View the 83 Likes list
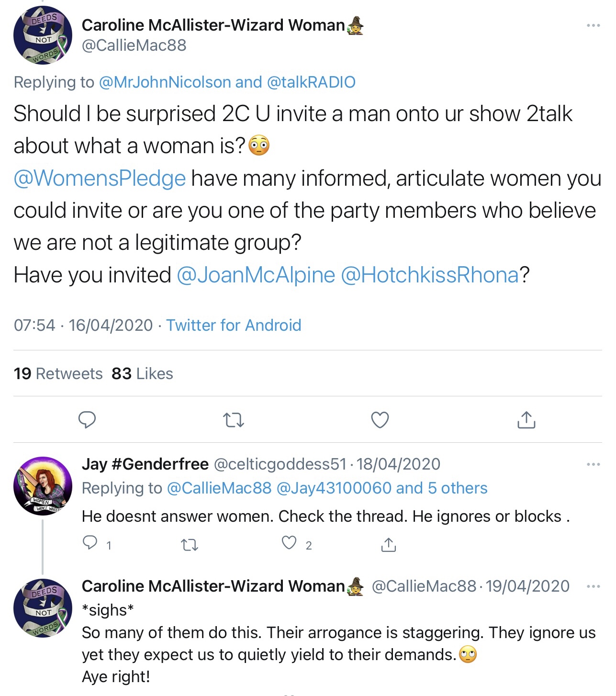 pyautogui.click(x=142, y=373)
